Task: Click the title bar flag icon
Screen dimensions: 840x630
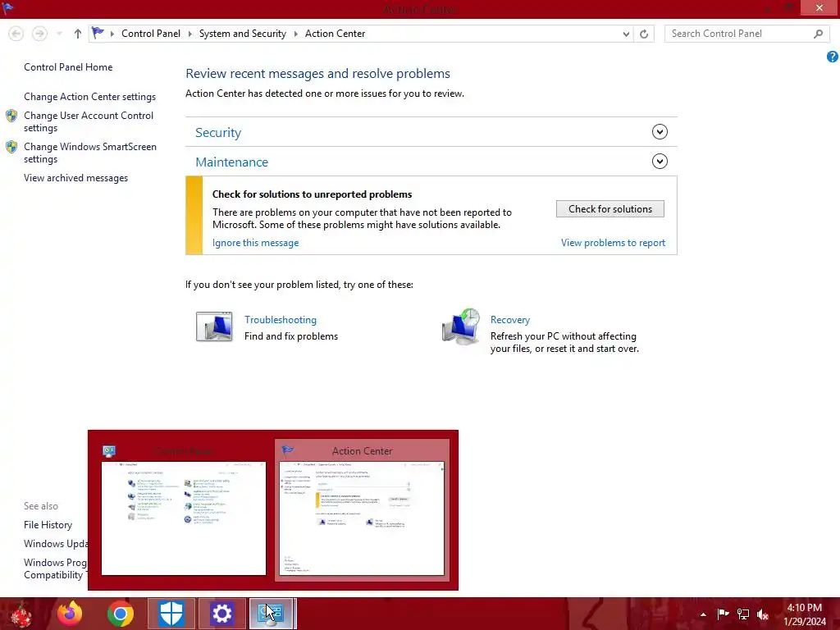Action: 7,8
